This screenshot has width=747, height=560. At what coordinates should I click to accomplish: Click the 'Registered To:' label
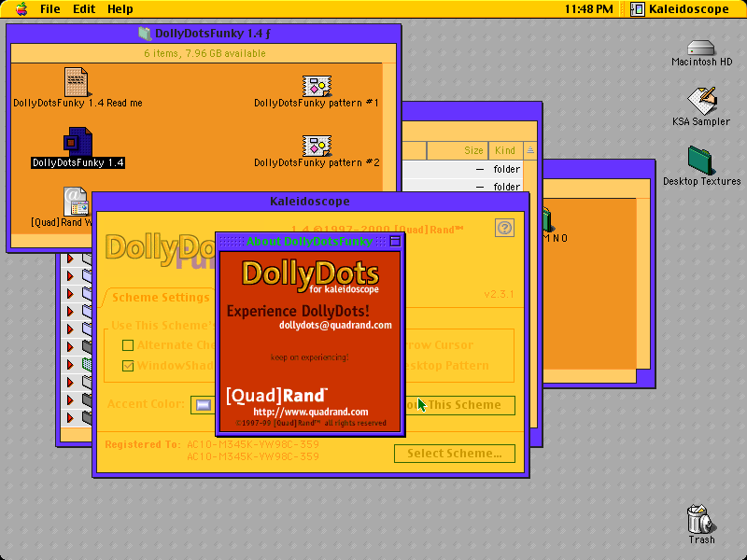pos(143,444)
